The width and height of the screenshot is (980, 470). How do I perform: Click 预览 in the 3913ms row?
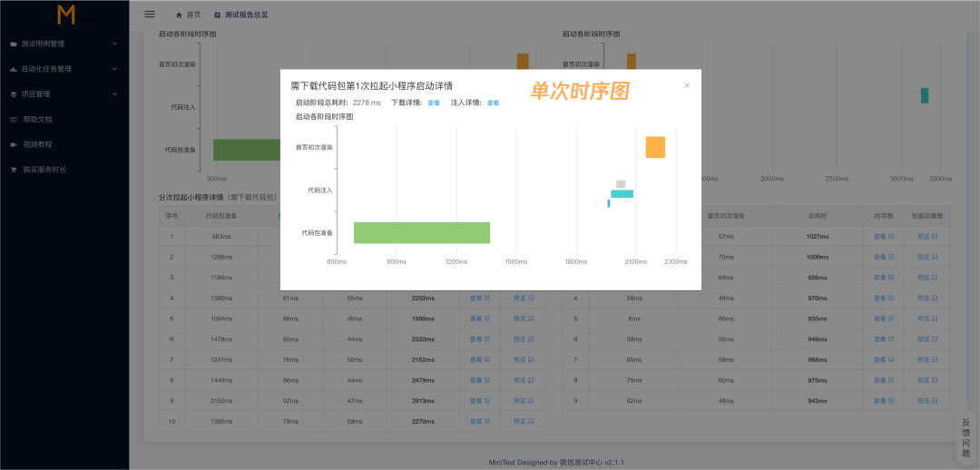(x=519, y=401)
